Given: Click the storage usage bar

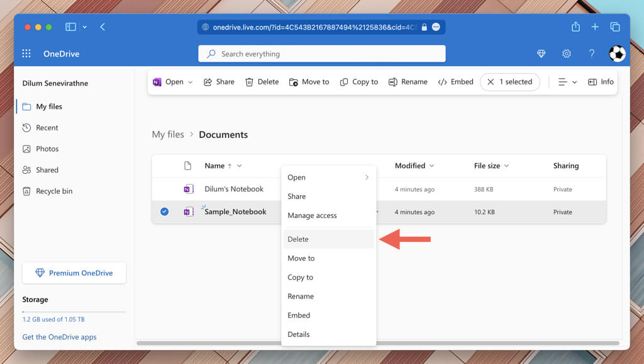Looking at the screenshot, I should tap(74, 312).
